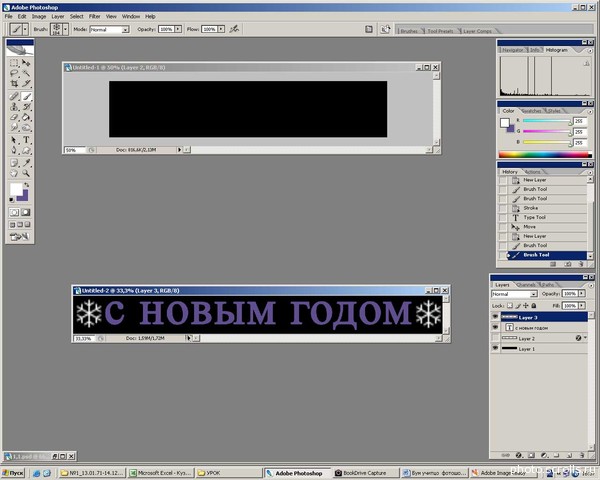The image size is (600, 480).
Task: Switch to the Navigator tab
Action: click(x=512, y=50)
